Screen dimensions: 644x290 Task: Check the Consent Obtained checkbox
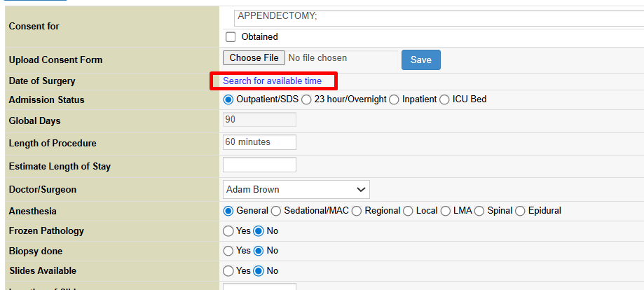[231, 37]
